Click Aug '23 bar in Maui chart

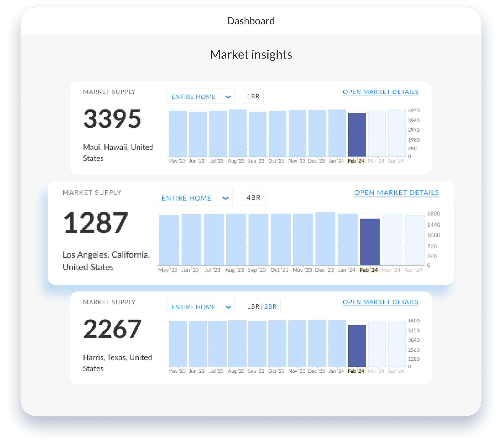[238, 133]
